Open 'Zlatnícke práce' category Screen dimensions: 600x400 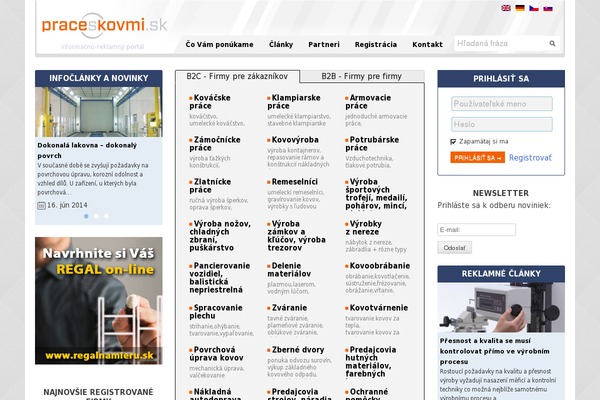(210, 186)
